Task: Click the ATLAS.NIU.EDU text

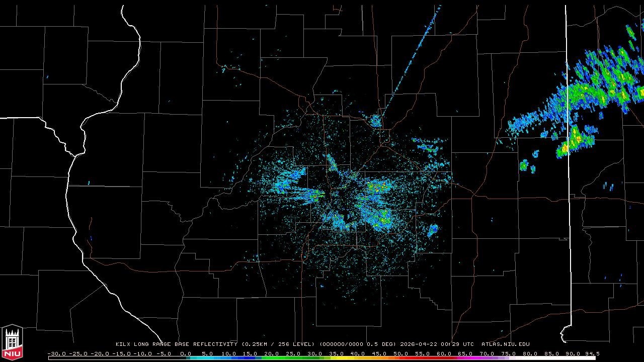Action: coord(506,344)
